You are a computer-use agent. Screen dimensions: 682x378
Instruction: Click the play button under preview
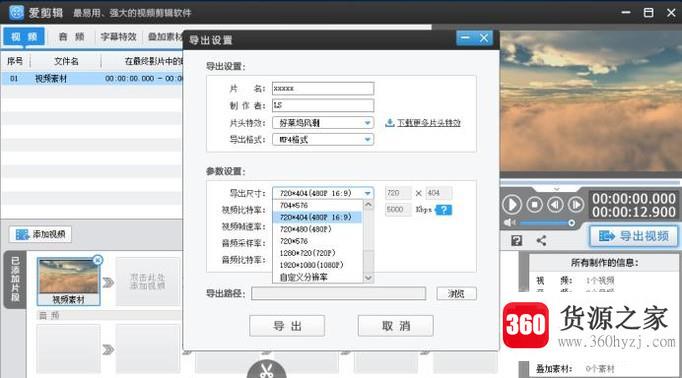point(512,205)
